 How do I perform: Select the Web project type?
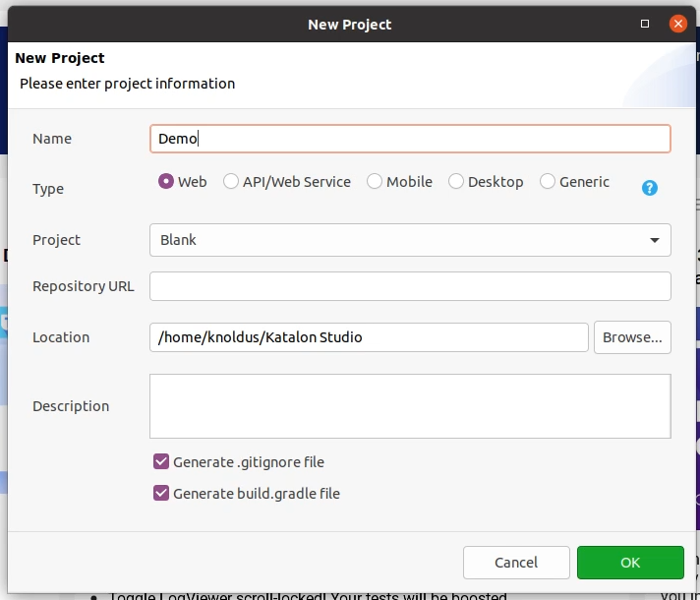[166, 182]
